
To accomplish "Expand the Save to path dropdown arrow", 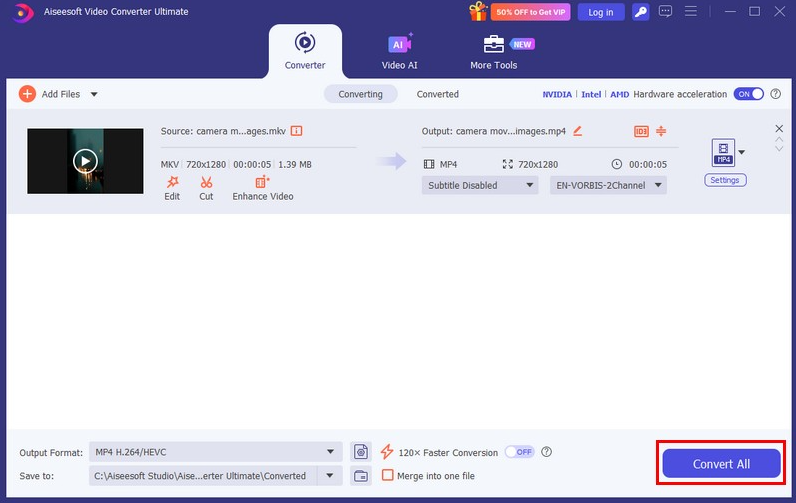I will (330, 476).
